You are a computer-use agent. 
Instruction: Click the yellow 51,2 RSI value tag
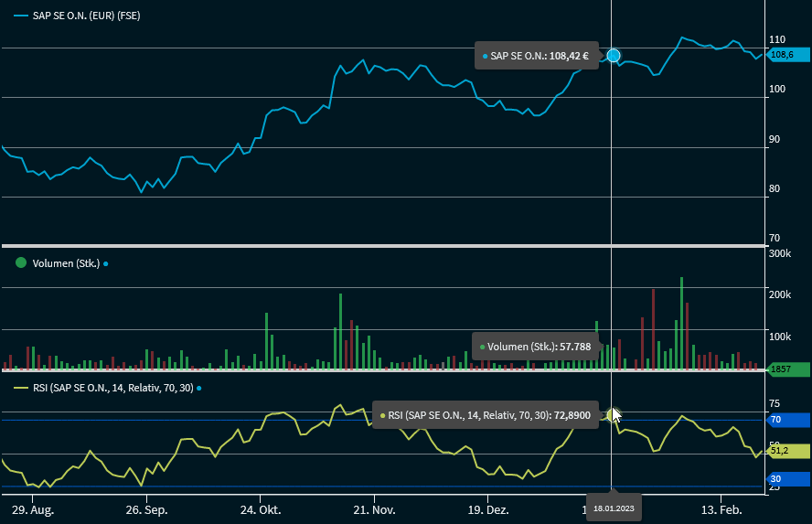pos(786,451)
